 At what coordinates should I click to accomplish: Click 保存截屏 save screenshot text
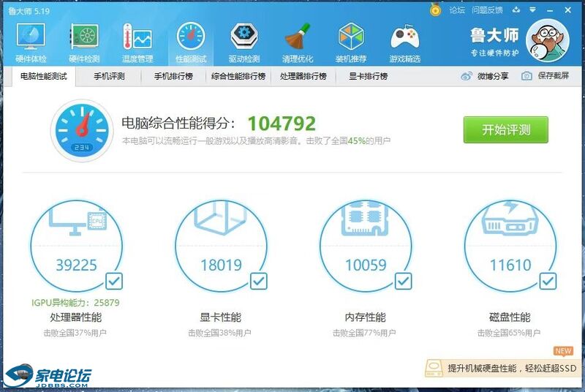pyautogui.click(x=554, y=76)
